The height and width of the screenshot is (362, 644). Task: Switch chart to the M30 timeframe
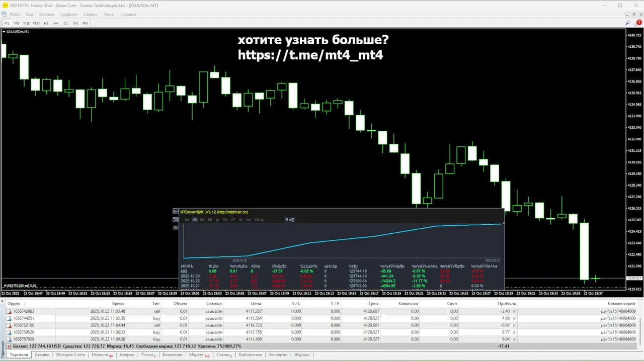click(36, 23)
